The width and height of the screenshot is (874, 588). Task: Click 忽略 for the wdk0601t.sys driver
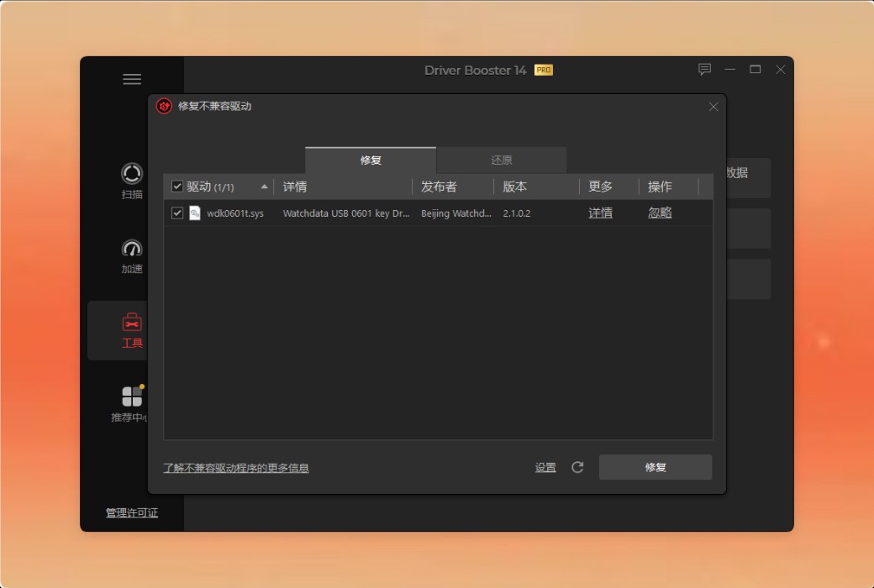point(660,213)
